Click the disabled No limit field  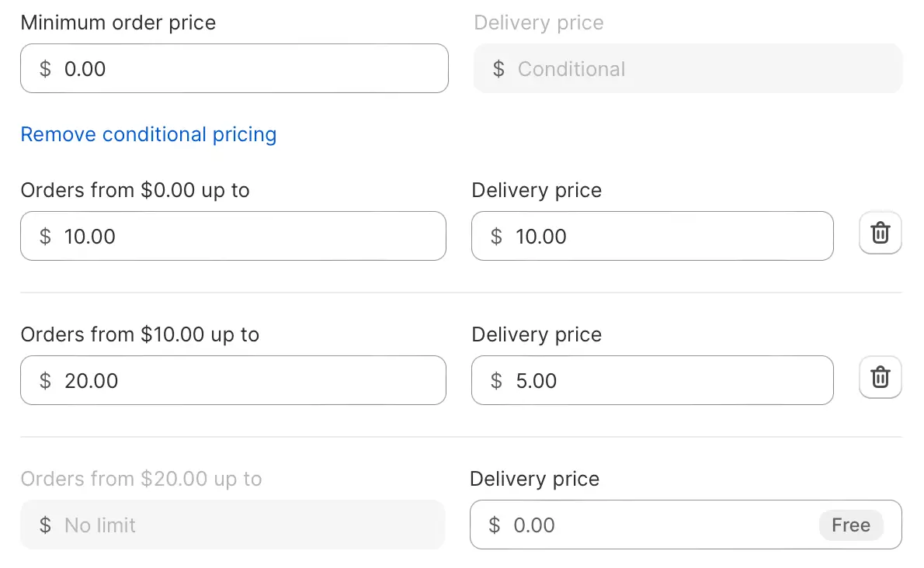(x=233, y=525)
